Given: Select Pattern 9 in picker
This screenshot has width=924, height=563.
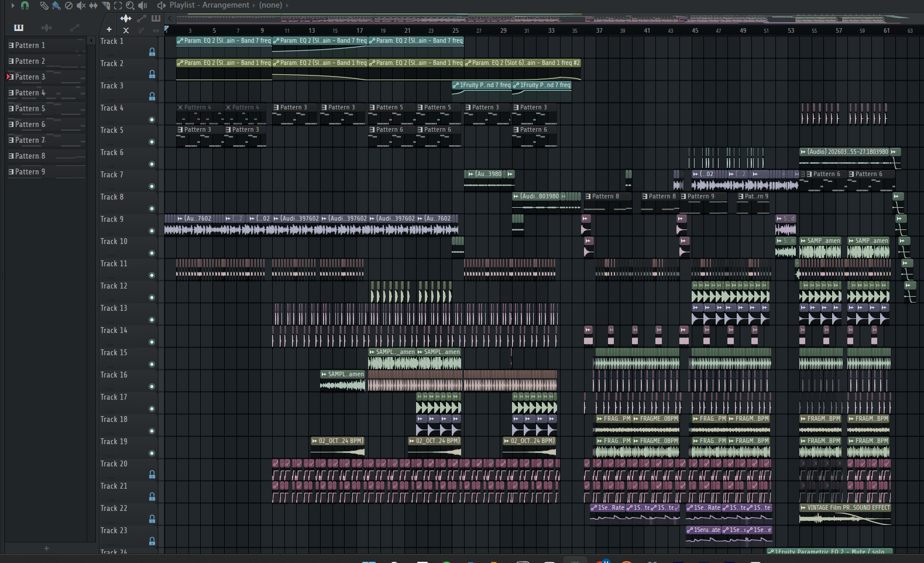Looking at the screenshot, I should pos(46,172).
